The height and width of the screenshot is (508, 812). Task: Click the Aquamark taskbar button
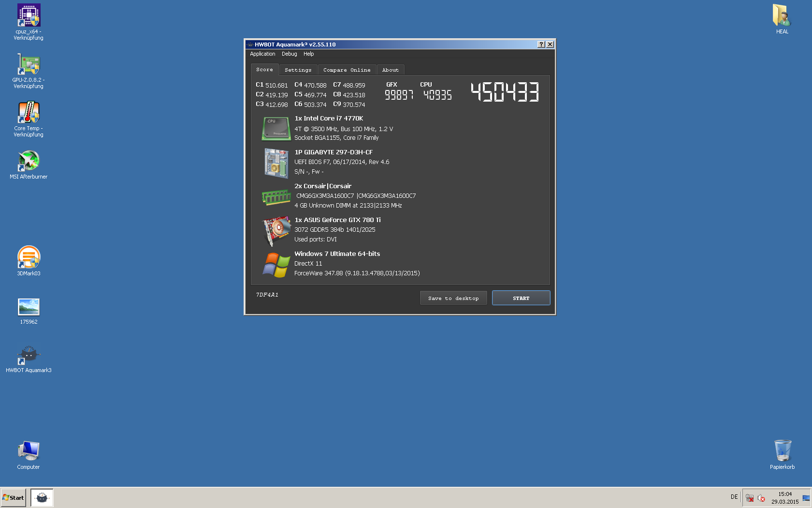(42, 498)
